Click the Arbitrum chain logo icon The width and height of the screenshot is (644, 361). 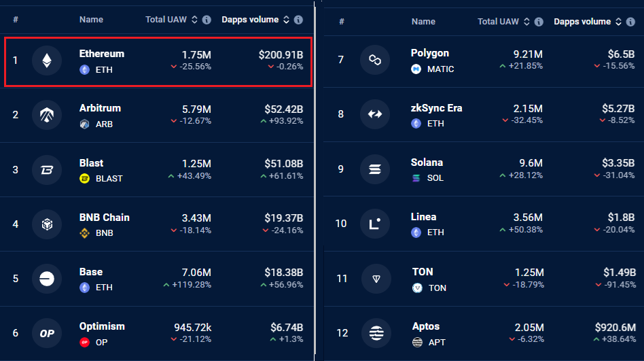(x=47, y=115)
